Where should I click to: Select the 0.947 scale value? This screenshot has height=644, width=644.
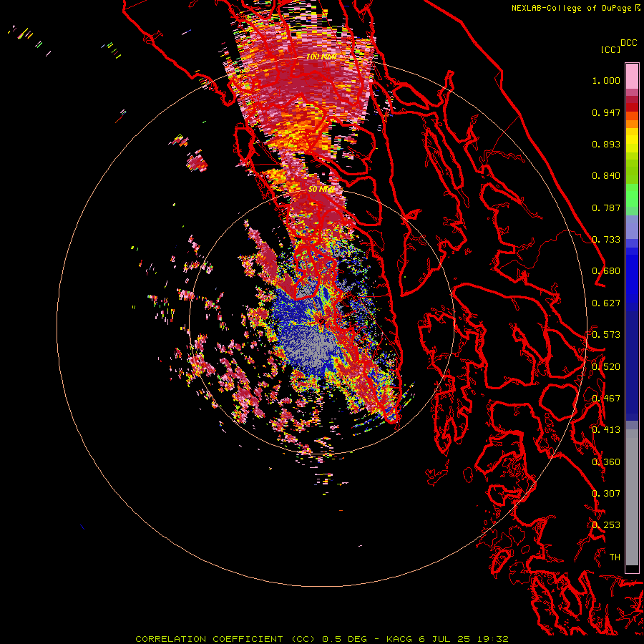pos(606,112)
